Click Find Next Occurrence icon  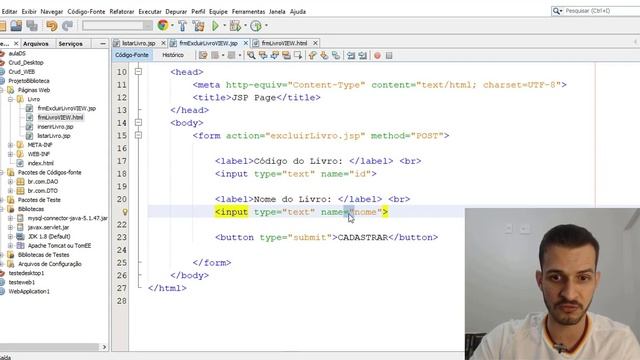[x=275, y=56]
